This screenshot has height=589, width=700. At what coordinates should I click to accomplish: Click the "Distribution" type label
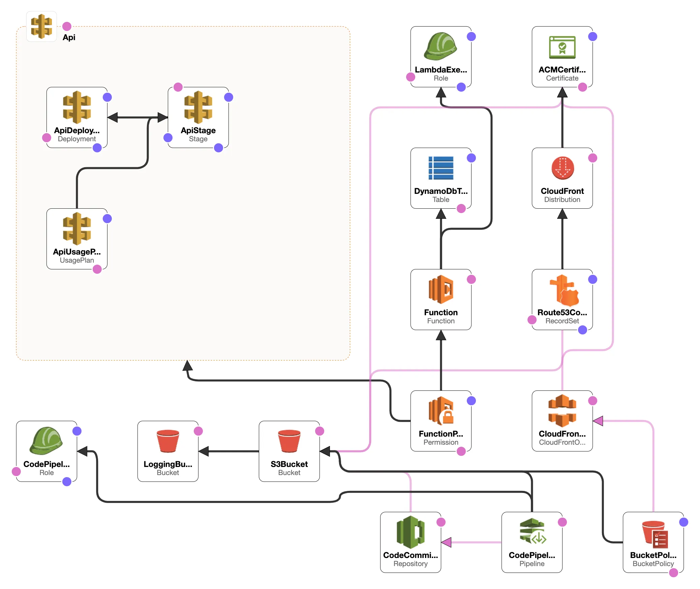click(x=562, y=200)
